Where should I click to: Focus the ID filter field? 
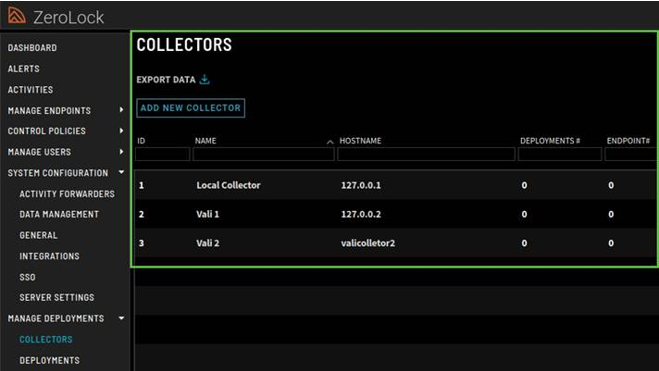click(162, 154)
